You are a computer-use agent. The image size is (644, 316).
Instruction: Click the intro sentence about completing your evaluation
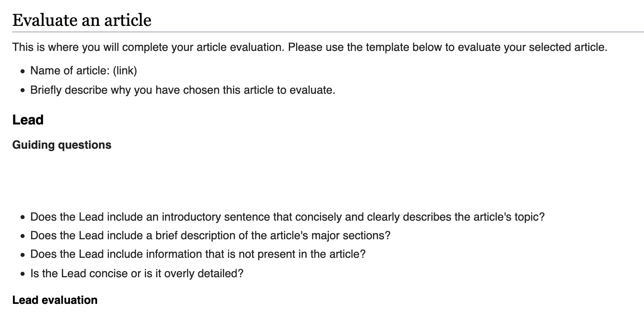pyautogui.click(x=310, y=47)
